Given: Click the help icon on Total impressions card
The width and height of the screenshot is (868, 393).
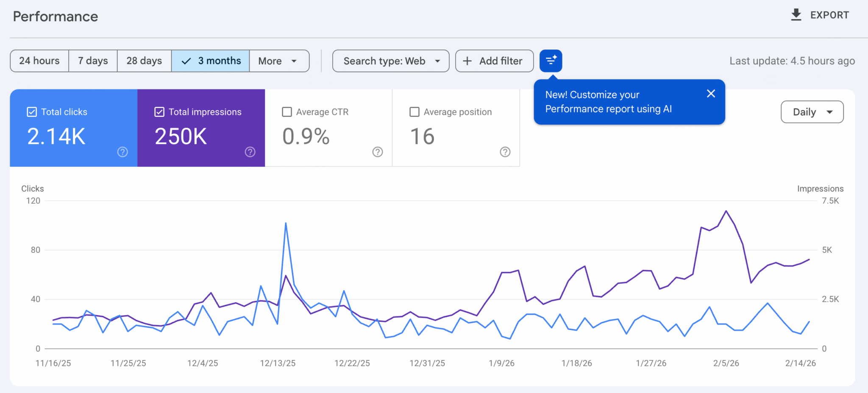Looking at the screenshot, I should (250, 152).
